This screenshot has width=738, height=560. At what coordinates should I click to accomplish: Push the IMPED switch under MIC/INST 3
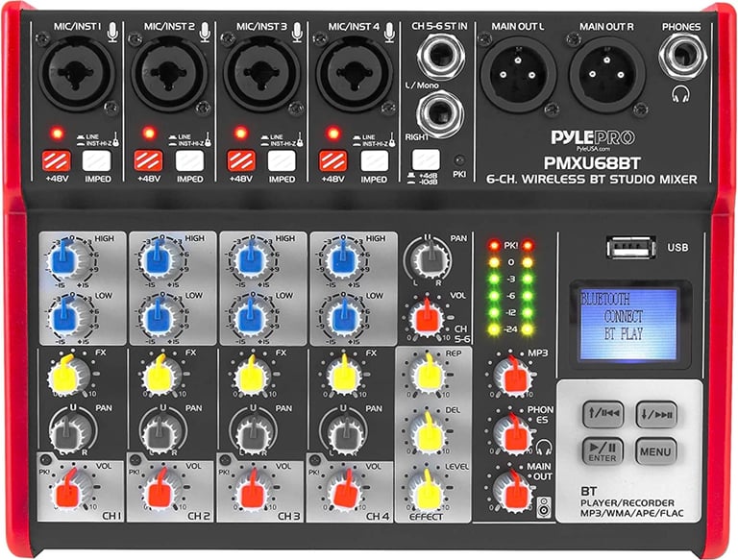(282, 161)
